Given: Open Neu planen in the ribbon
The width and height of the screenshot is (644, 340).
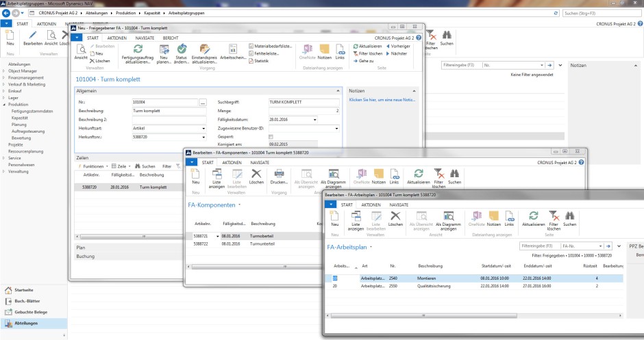Looking at the screenshot, I should point(164,49).
